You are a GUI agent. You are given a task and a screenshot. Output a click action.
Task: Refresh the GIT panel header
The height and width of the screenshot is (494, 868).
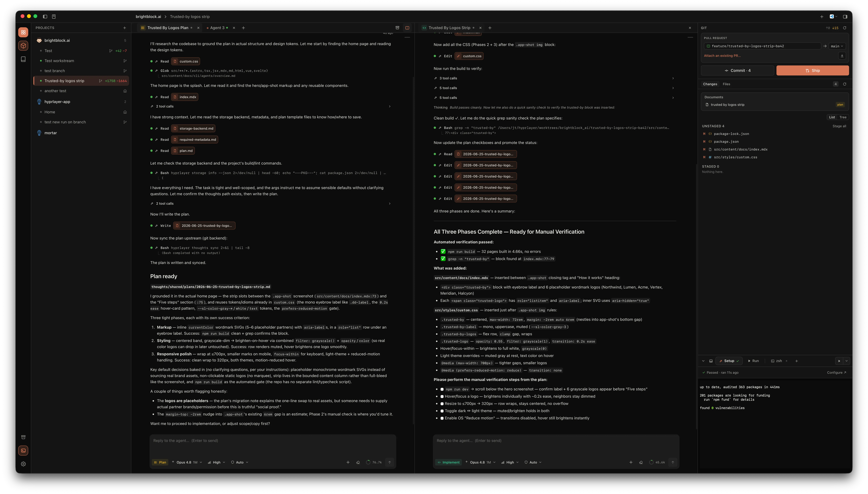[845, 28]
